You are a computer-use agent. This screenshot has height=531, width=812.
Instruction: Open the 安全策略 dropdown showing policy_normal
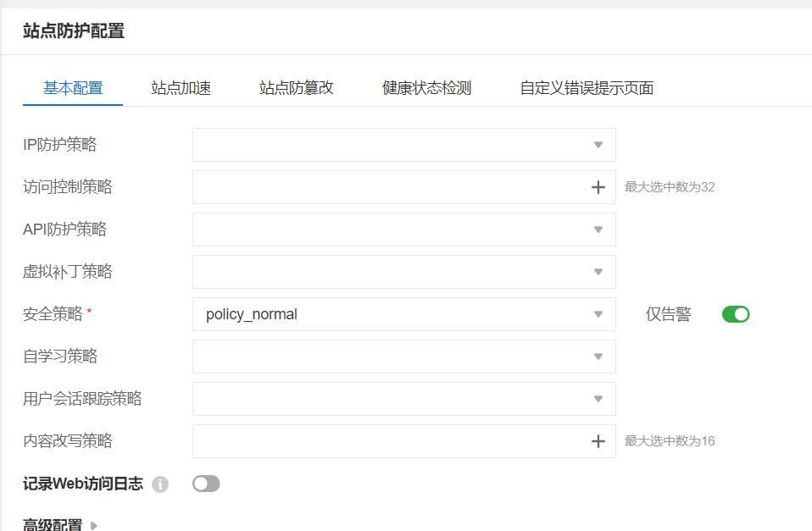pyautogui.click(x=600, y=313)
